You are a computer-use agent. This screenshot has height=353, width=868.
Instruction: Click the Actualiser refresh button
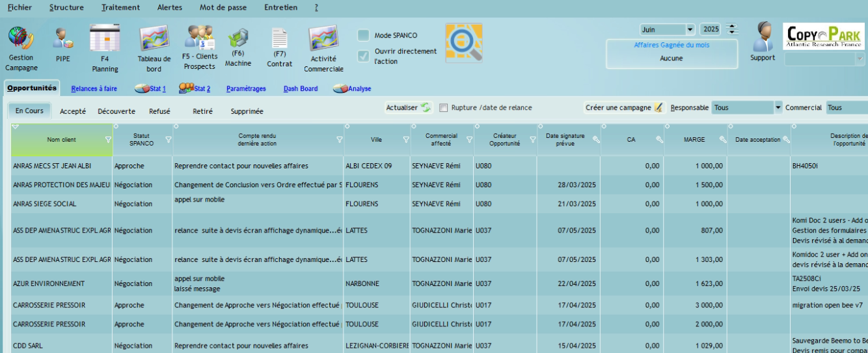409,107
